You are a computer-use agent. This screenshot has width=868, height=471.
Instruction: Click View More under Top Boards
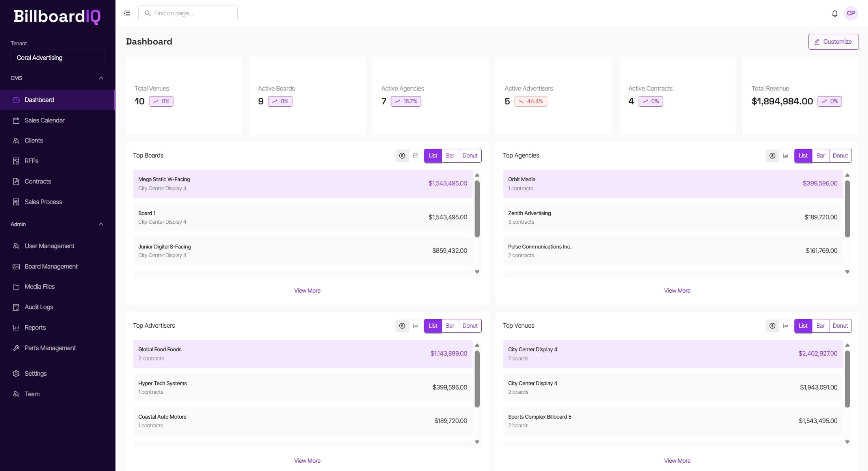click(307, 291)
